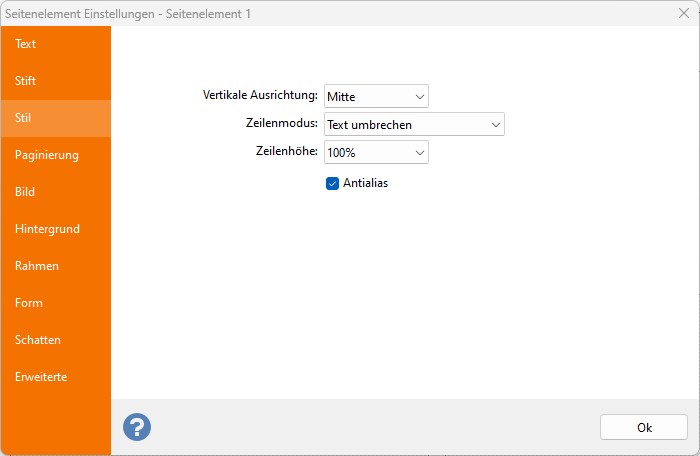
Task: Close the Seitenelement Einstellungen dialog
Action: click(x=682, y=12)
